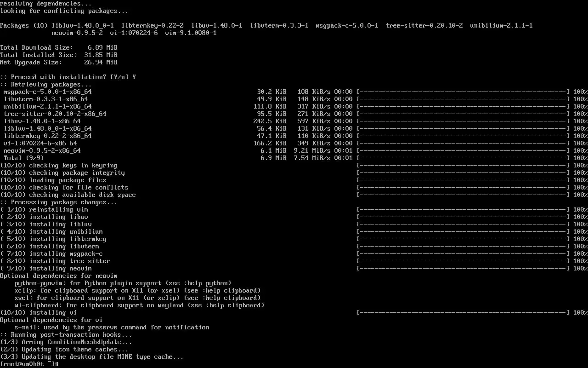Image resolution: width=588 pixels, height=368 pixels.
Task: Click the 242.5 KiB size value
Action: point(270,121)
